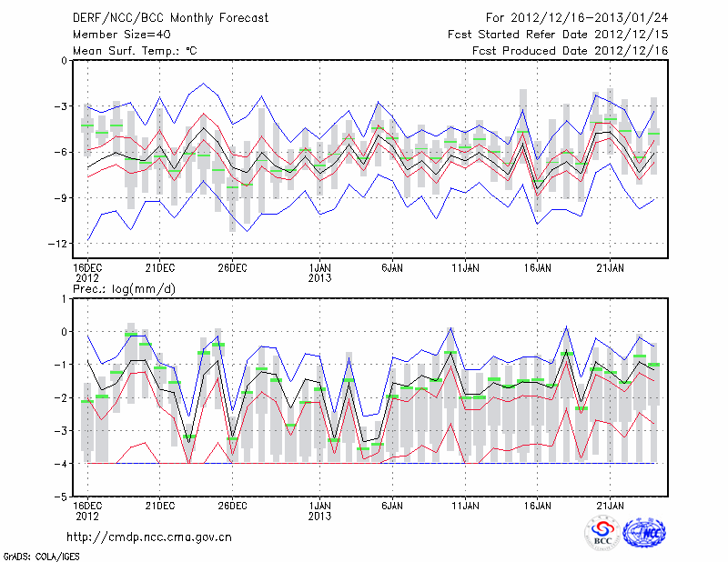Viewport: 728px width, 562px height.
Task: Click 26DEC tick on precipitation chart axis
Action: coord(233,505)
